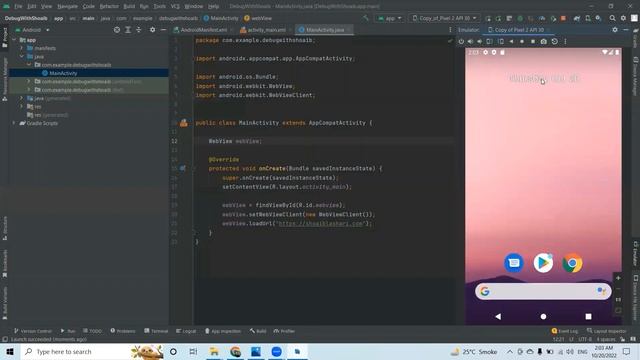
Task: Open emulator snapshots clock icon
Action: pos(554,41)
